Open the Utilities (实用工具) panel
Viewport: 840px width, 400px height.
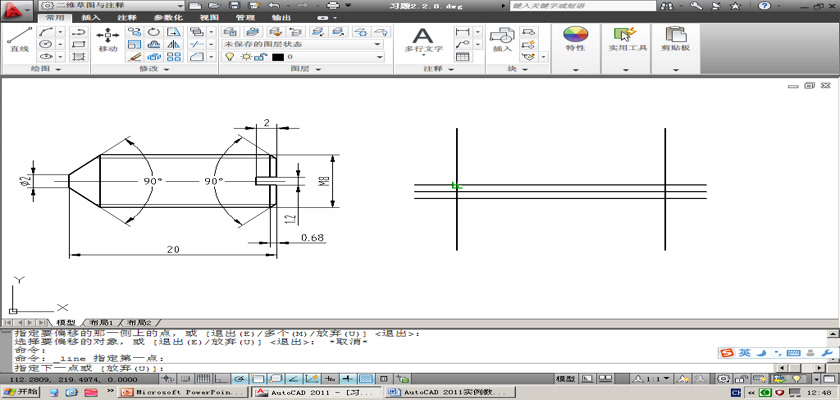(627, 40)
